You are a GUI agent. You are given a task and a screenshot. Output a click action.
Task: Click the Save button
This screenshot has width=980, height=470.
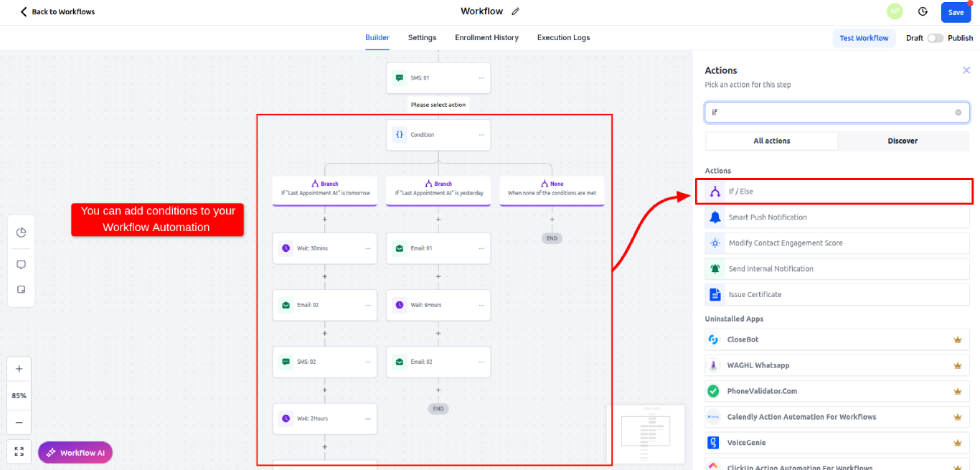956,12
